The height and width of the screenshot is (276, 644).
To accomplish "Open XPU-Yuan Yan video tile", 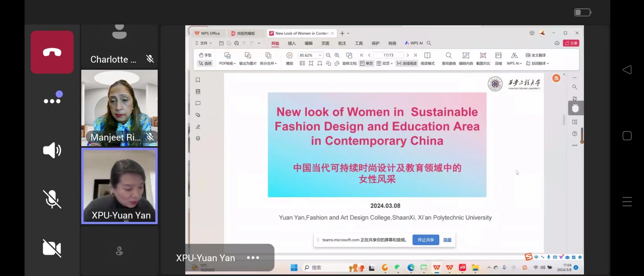I will point(119,186).
